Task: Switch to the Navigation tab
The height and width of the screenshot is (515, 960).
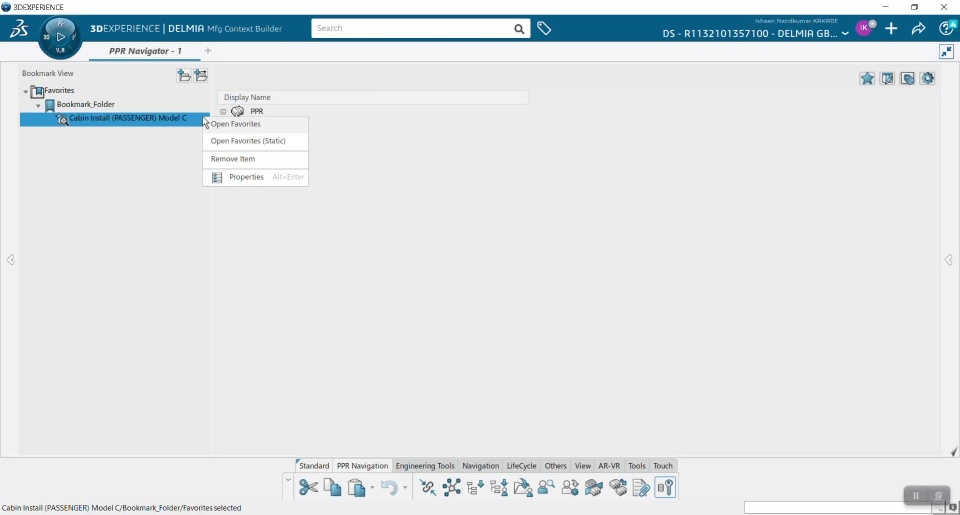Action: [x=481, y=465]
